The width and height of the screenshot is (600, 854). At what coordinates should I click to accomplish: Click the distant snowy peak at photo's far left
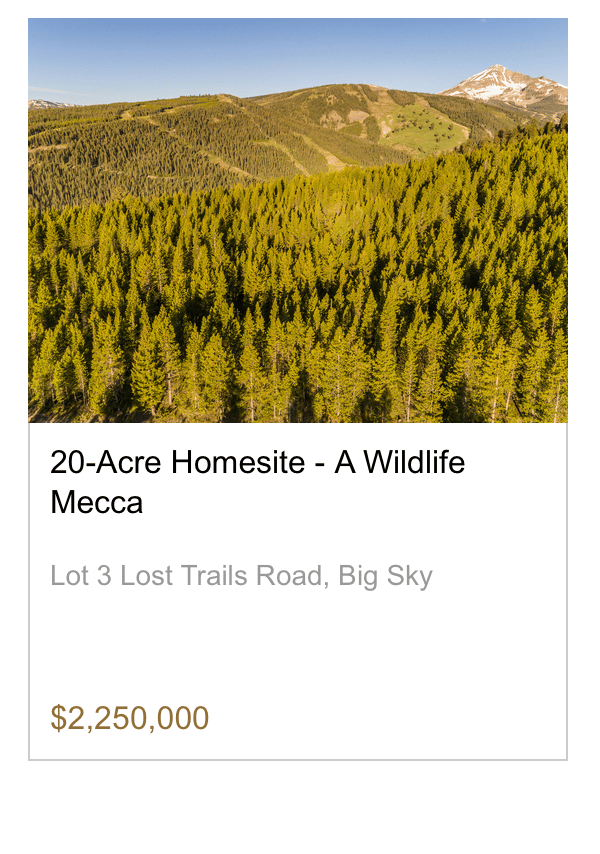pyautogui.click(x=45, y=103)
